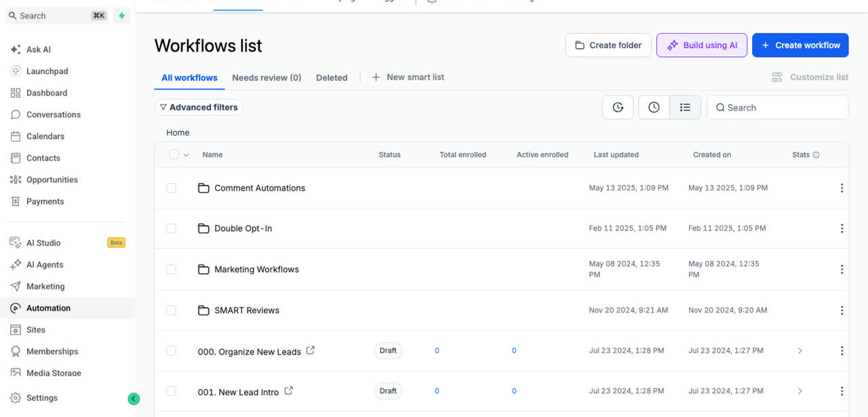Open more options for 000. Organize New Leads
Screen dimensions: 868x417
(x=842, y=351)
